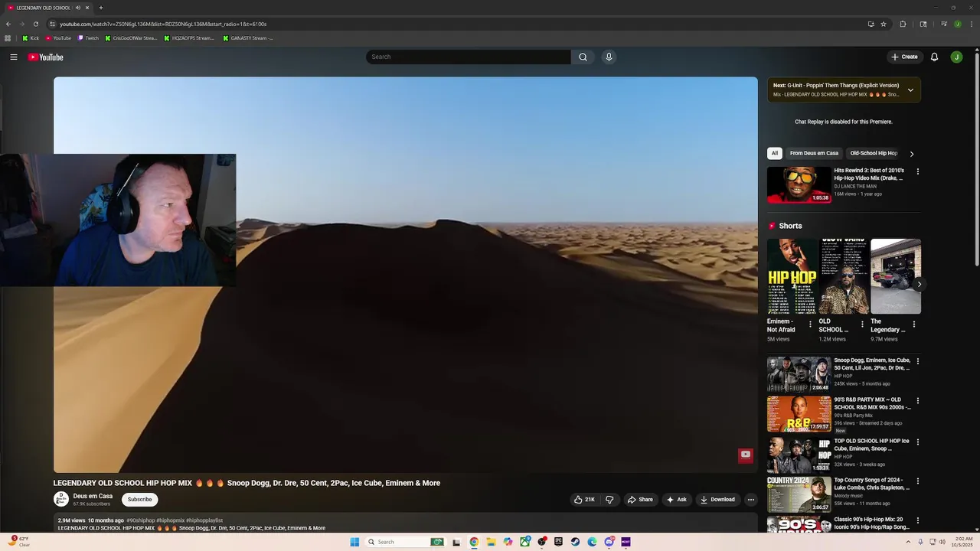The width and height of the screenshot is (980, 551).
Task: Click the browser address bar URL
Action: (163, 24)
